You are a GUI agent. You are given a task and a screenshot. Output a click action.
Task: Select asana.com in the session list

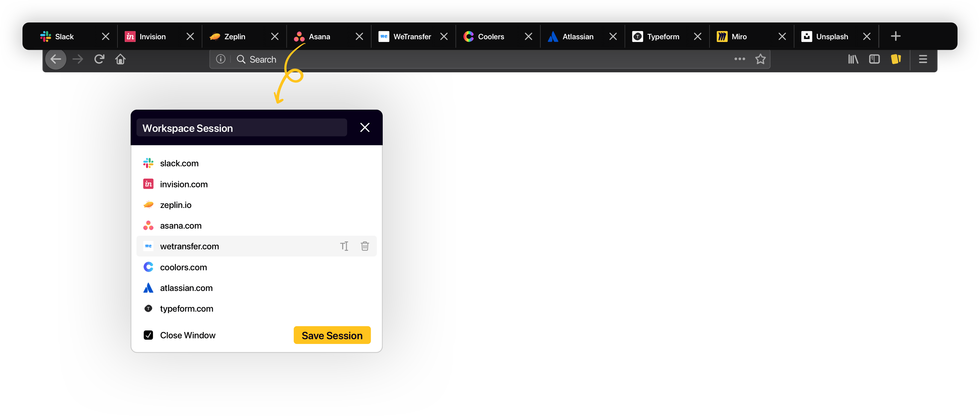tap(257, 226)
